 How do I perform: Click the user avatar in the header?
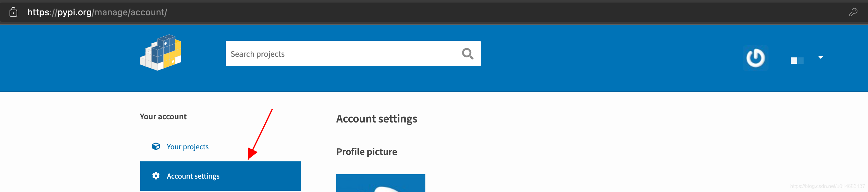[755, 58]
